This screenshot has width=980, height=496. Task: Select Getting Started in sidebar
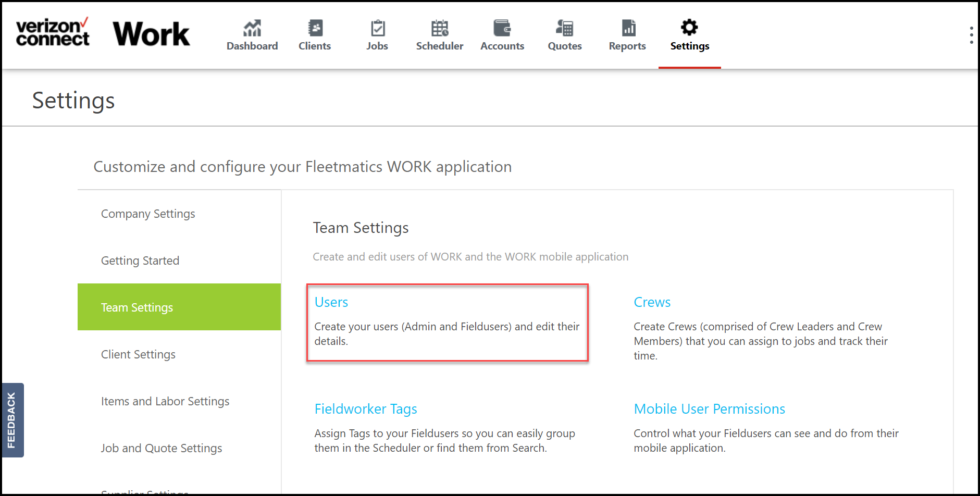[x=140, y=261]
